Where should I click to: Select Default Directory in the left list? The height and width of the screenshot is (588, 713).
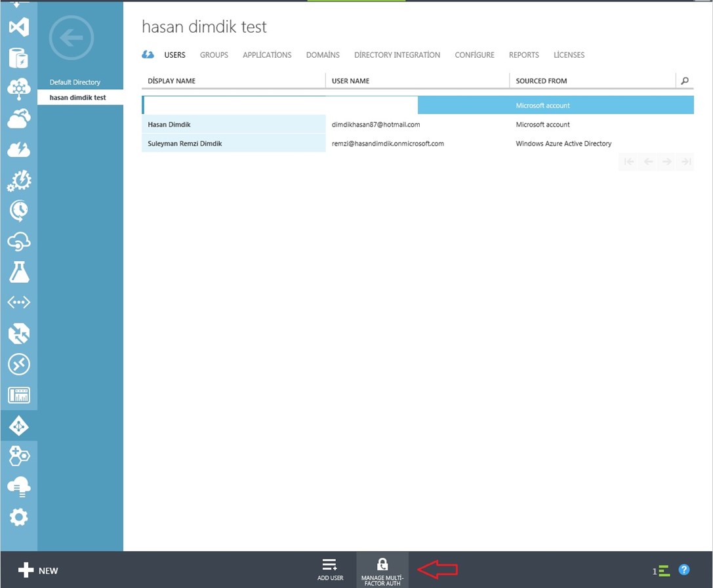pos(75,83)
